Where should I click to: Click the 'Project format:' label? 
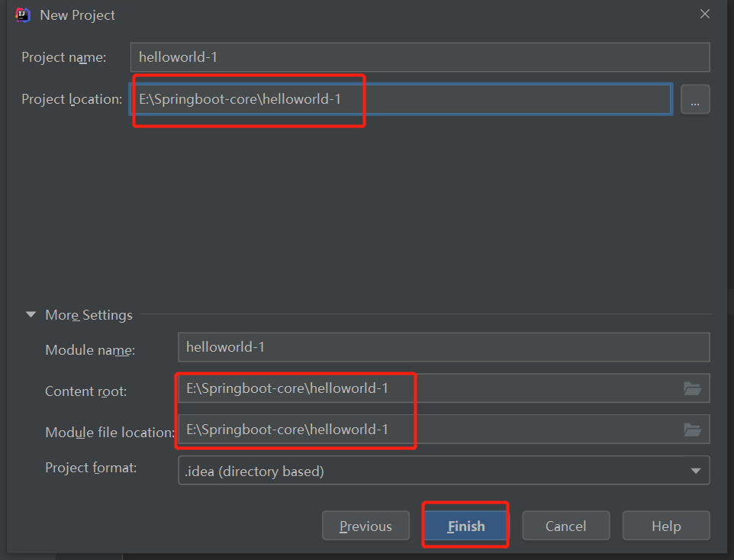point(91,467)
